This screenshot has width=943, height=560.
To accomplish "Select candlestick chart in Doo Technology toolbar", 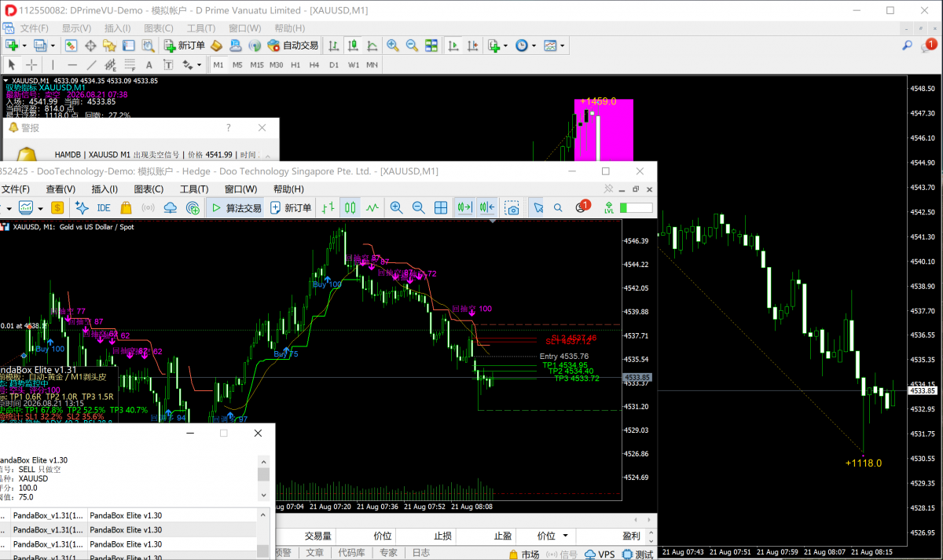I will (350, 207).
